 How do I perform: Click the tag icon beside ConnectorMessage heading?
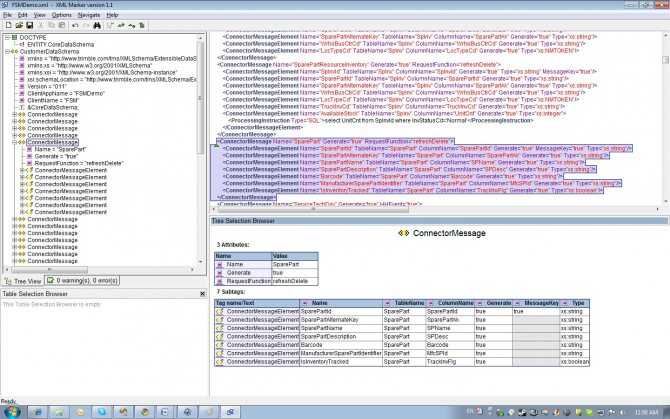tap(404, 233)
